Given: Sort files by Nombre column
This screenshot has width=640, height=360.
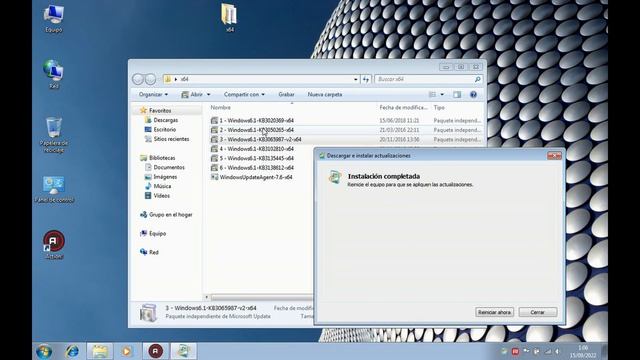Looking at the screenshot, I should coord(220,107).
